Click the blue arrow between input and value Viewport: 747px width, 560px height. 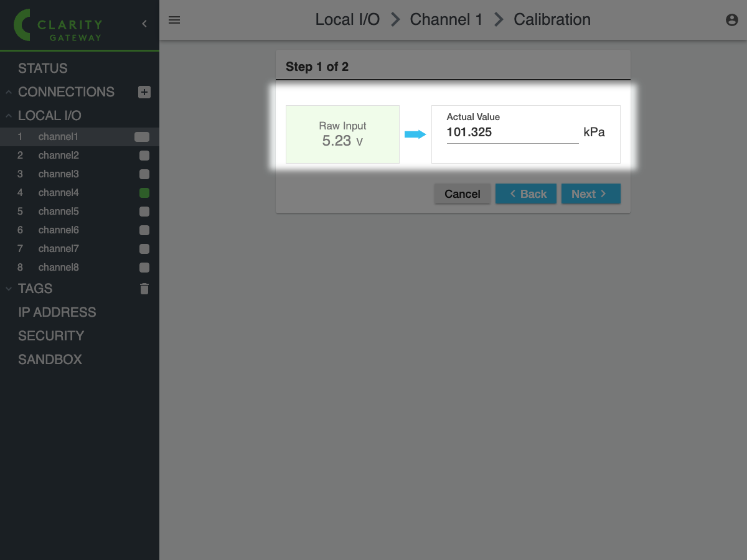click(415, 134)
